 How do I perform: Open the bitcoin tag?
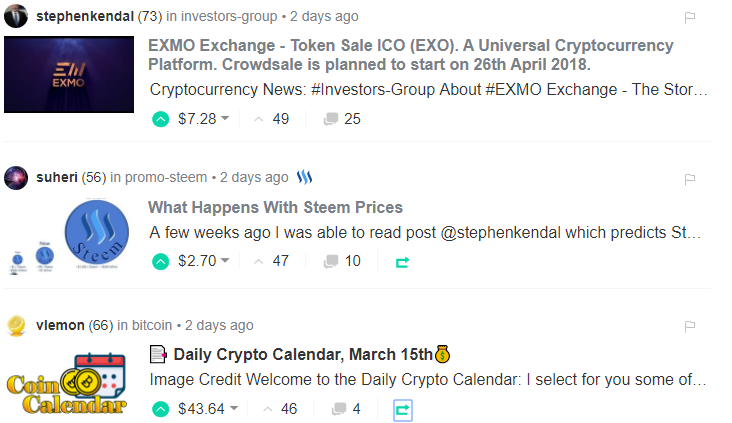151,325
